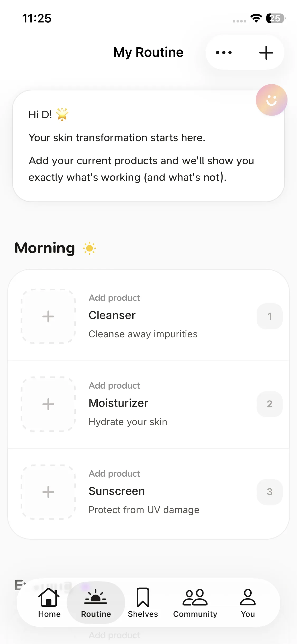Add a Moisturizer product via dashed plus box

click(48, 404)
